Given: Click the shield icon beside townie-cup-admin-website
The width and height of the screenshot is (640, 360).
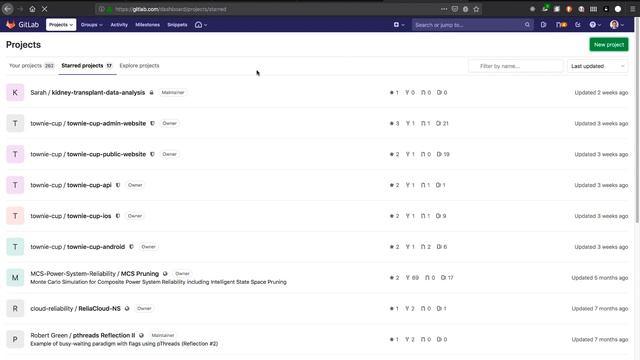Looking at the screenshot, I should tap(152, 123).
